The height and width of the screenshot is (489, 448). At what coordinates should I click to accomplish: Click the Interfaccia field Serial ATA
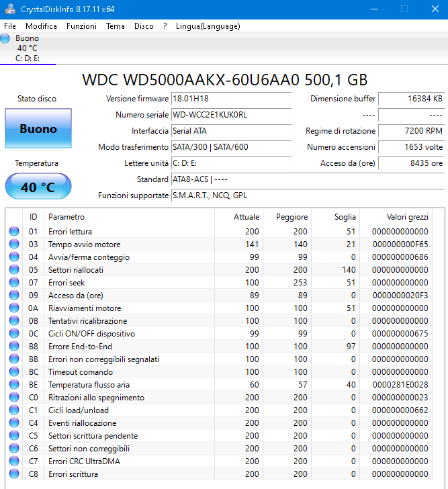[231, 131]
